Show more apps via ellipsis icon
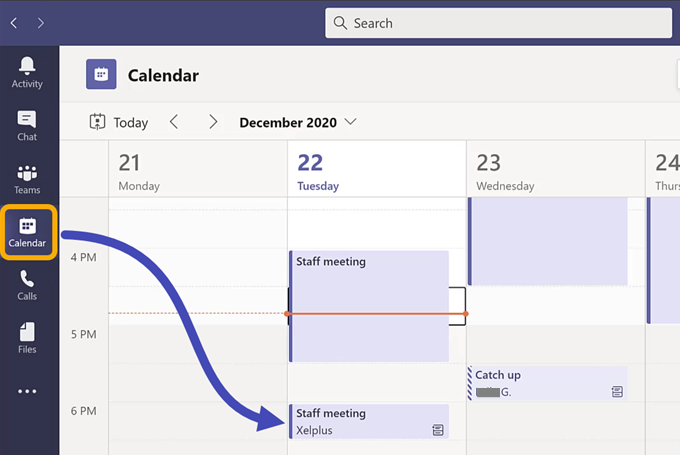680x455 pixels. 27,391
